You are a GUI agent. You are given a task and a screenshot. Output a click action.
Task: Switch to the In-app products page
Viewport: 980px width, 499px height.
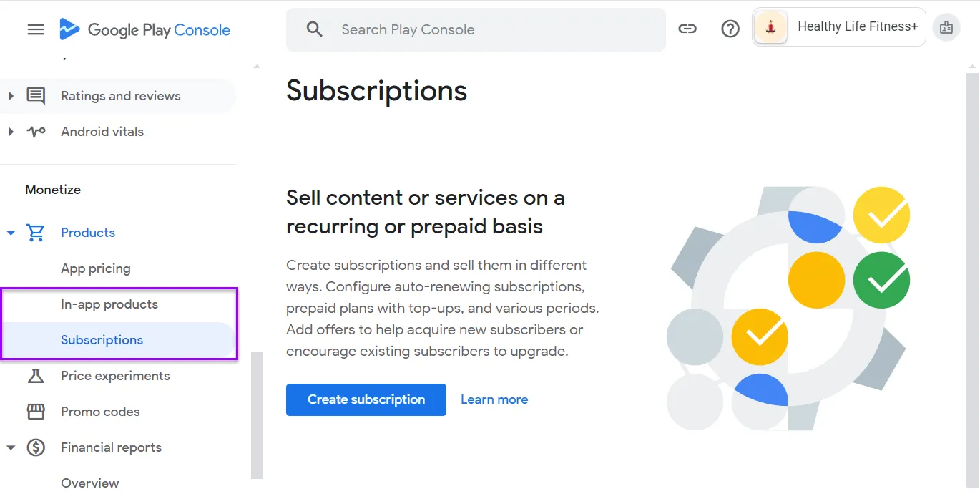pyautogui.click(x=109, y=304)
